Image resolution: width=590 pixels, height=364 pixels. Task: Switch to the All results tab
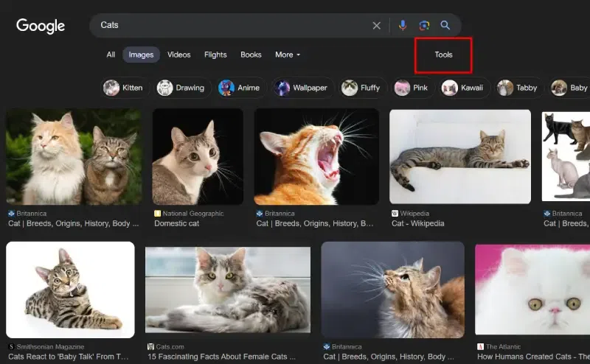click(111, 55)
